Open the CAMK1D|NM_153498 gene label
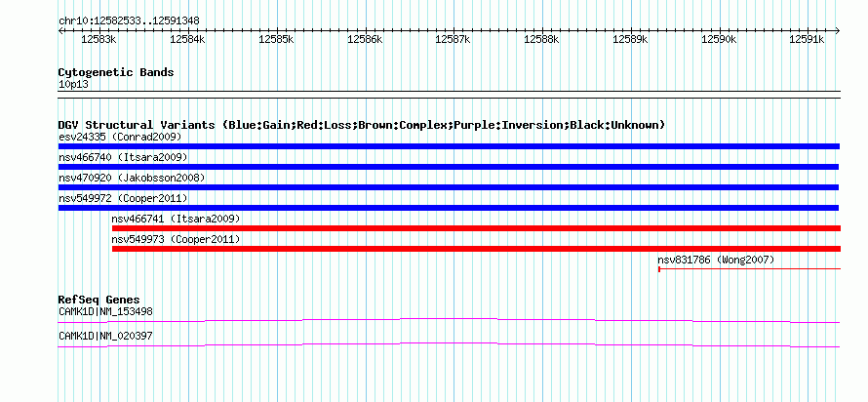Image resolution: width=868 pixels, height=402 pixels. [105, 311]
